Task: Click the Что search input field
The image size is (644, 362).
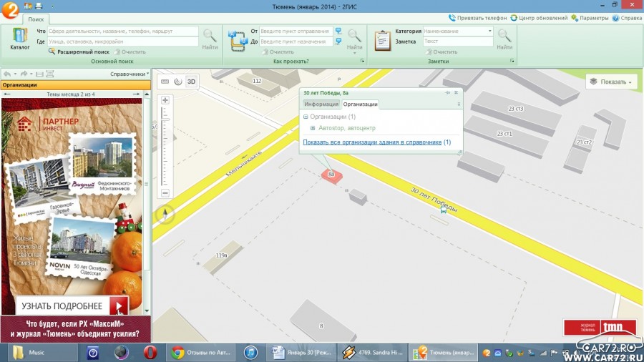Action: [x=123, y=31]
